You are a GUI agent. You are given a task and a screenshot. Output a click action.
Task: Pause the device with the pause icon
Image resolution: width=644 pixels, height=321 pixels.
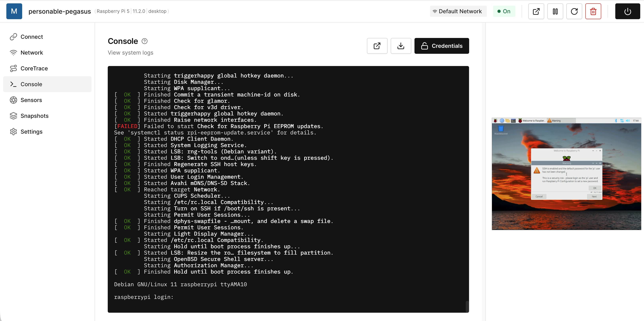pyautogui.click(x=555, y=11)
